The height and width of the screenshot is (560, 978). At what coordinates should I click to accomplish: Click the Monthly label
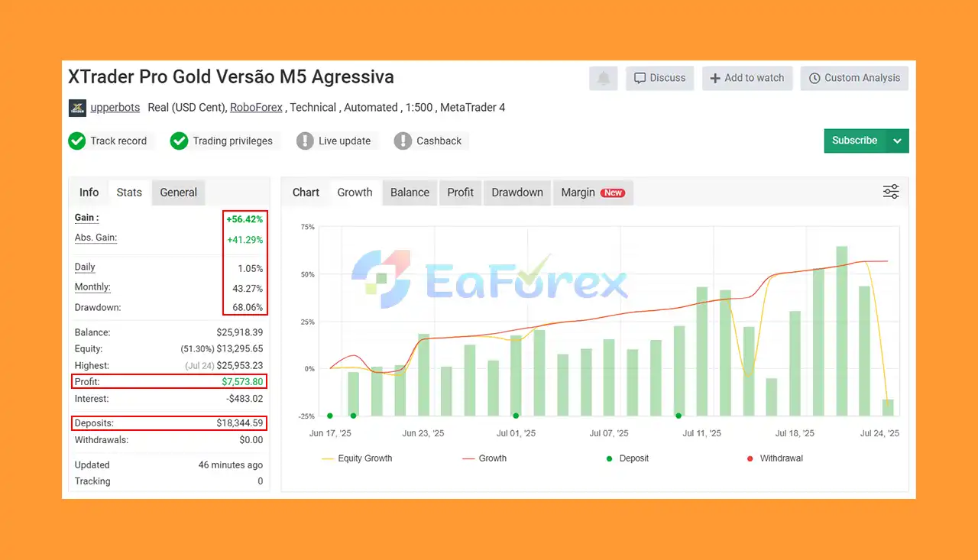click(92, 287)
